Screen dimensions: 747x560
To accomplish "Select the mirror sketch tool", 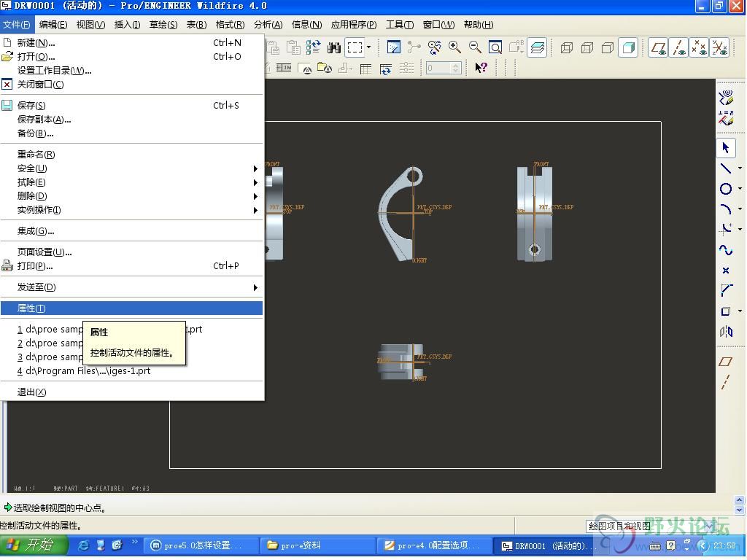I will tap(725, 332).
